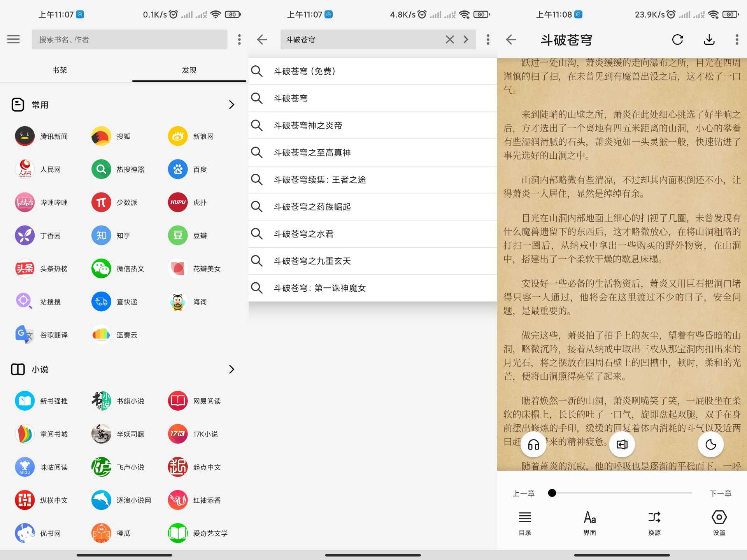Image resolution: width=747 pixels, height=560 pixels.
Task: Go back from the reader screen
Action: coord(511,39)
